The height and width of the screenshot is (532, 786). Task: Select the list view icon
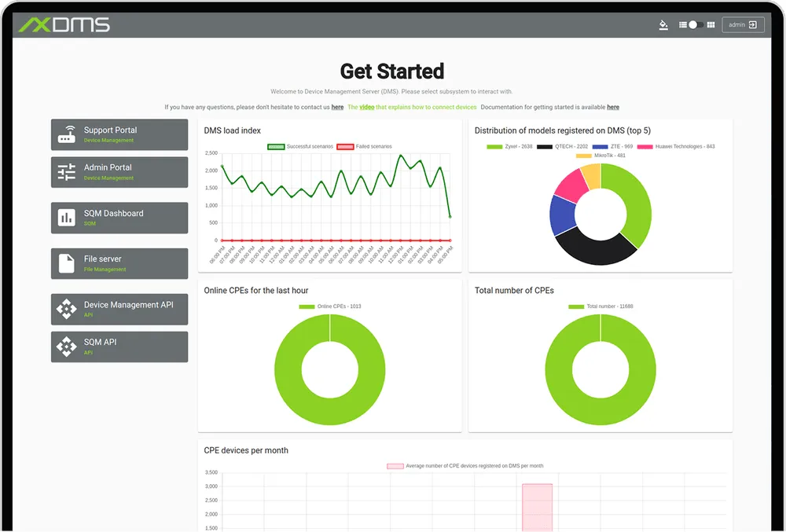point(682,25)
